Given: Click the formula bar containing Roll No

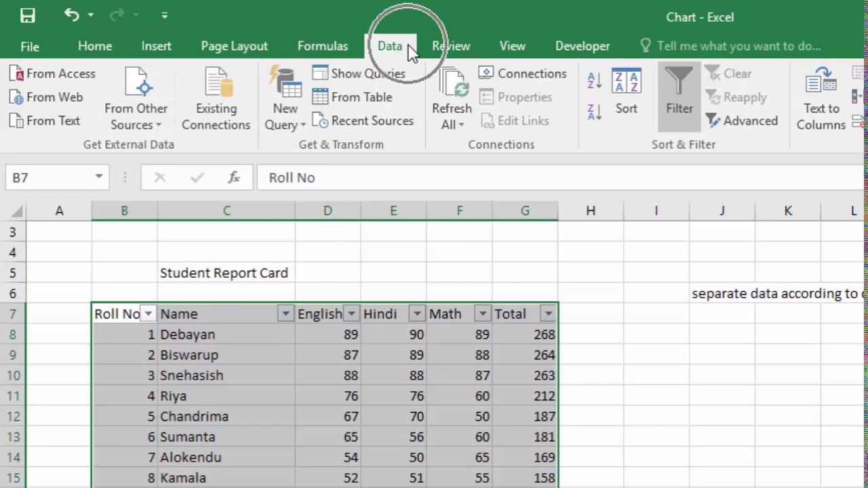Looking at the screenshot, I should (x=559, y=178).
